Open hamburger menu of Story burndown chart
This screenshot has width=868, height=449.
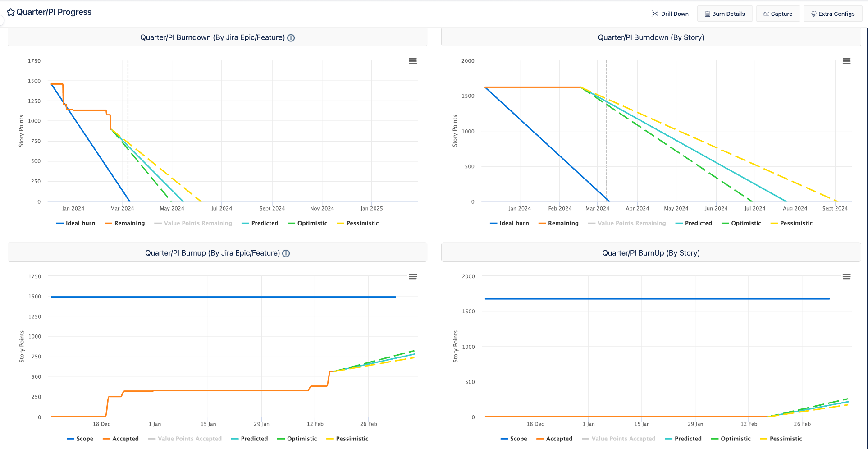847,61
